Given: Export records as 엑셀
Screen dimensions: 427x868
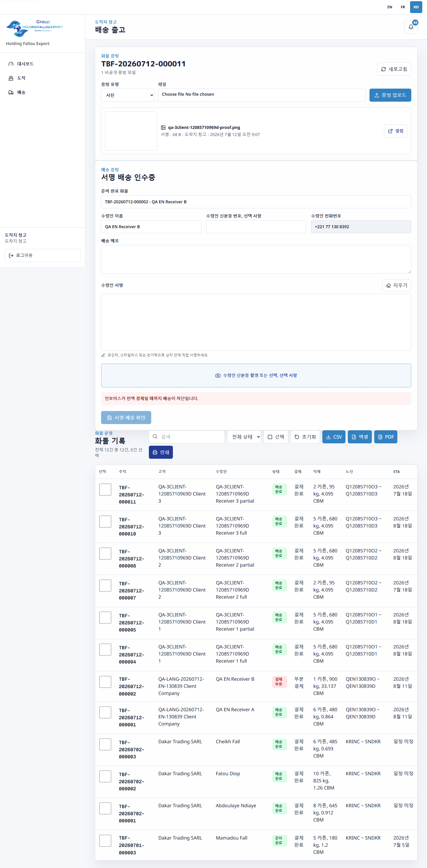Looking at the screenshot, I should tap(360, 437).
